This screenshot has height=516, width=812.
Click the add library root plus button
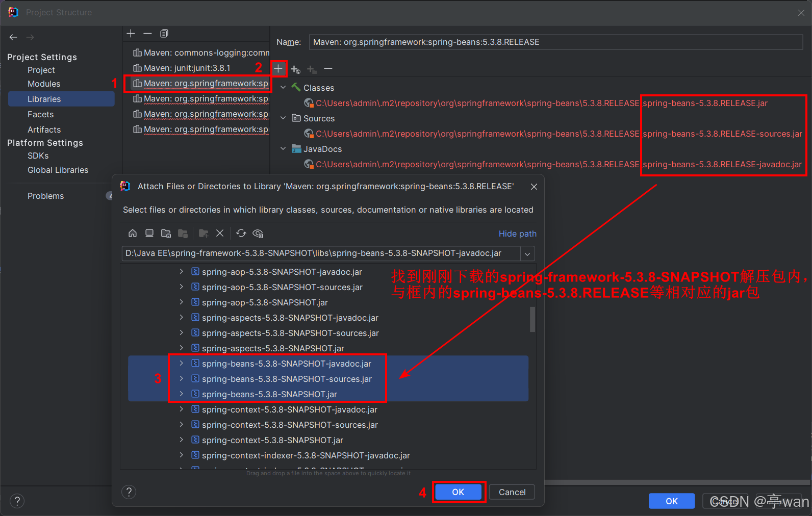click(278, 68)
